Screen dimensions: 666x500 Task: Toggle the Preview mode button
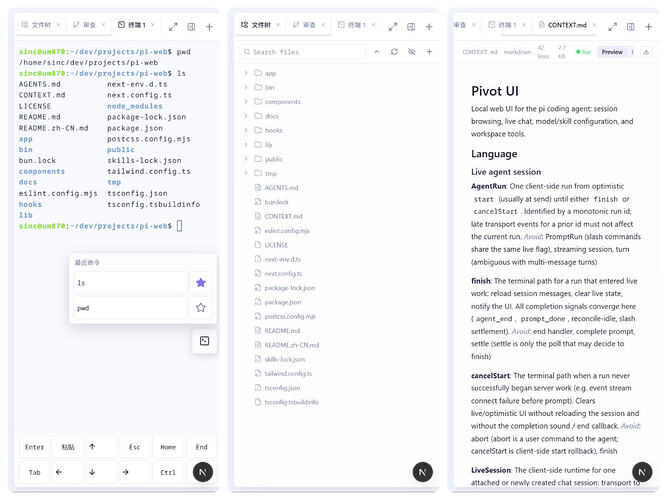(612, 52)
